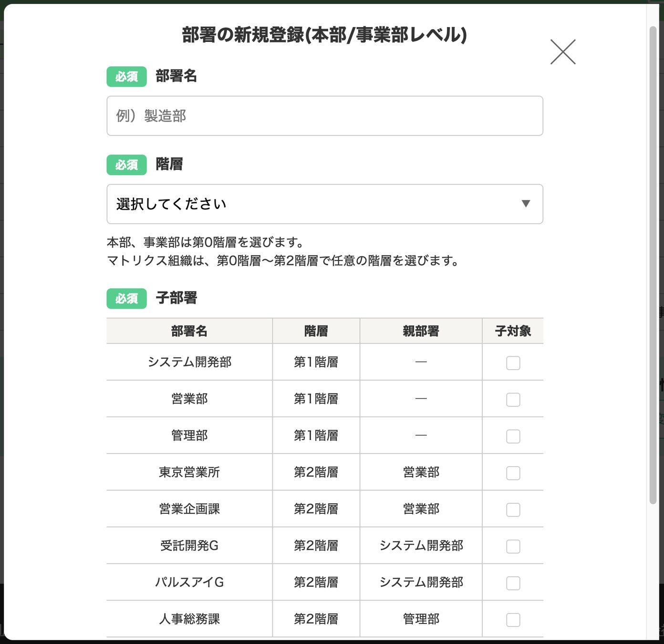Click the 部署名 column header

click(x=189, y=331)
